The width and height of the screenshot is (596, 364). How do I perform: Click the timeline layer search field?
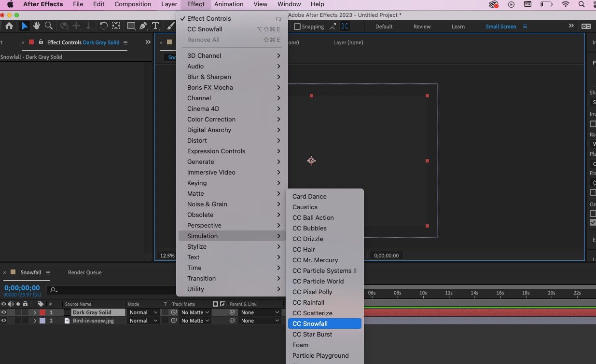point(111,290)
